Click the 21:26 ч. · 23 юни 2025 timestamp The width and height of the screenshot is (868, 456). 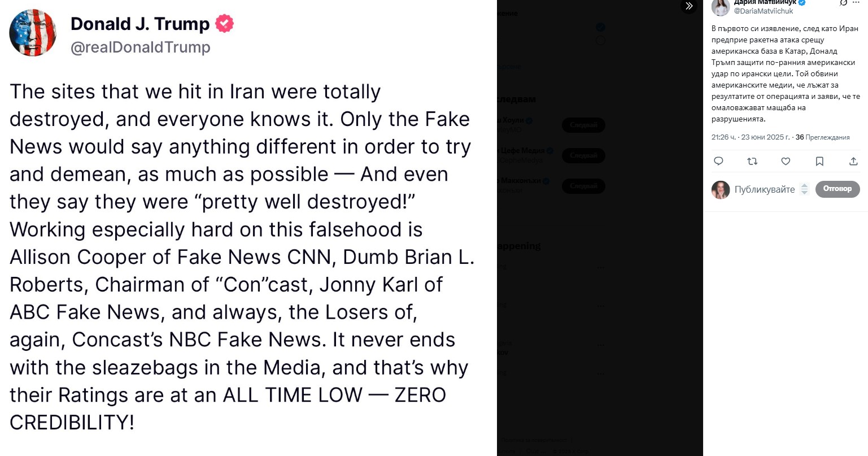751,137
